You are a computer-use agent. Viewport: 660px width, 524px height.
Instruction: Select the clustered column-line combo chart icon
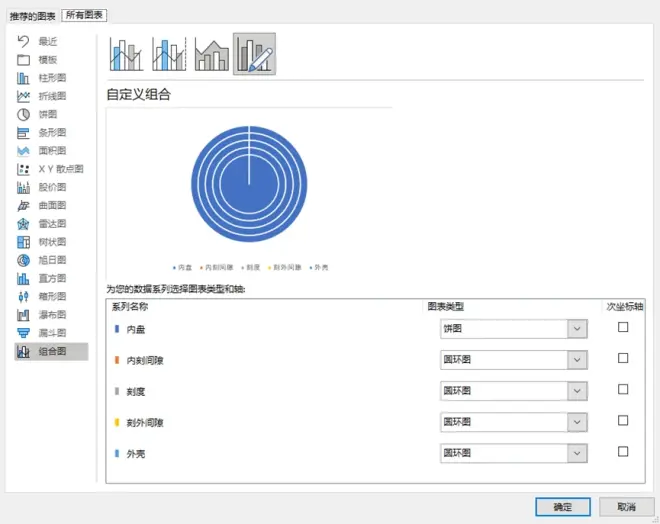pyautogui.click(x=126, y=54)
